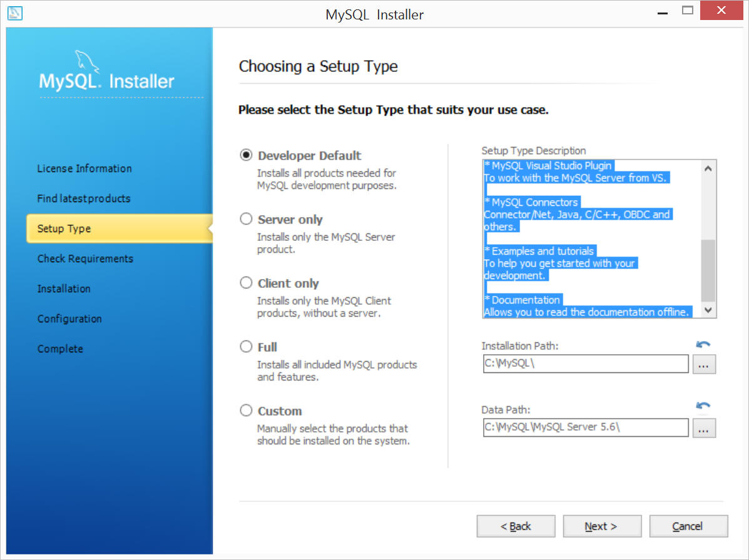Click the Back button
Viewport: 749px width, 560px height.
516,526
